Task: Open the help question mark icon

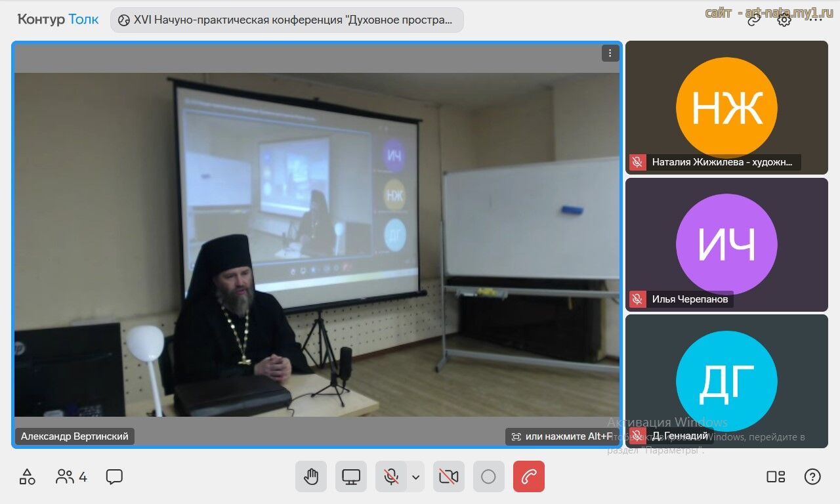Action: [x=812, y=476]
